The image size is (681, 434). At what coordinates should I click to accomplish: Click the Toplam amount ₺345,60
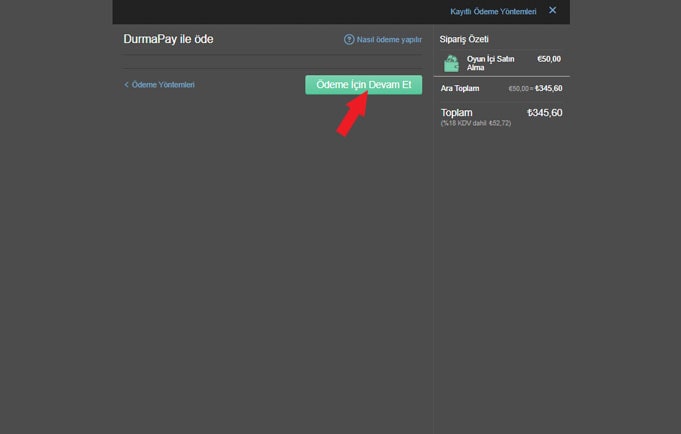click(x=544, y=112)
